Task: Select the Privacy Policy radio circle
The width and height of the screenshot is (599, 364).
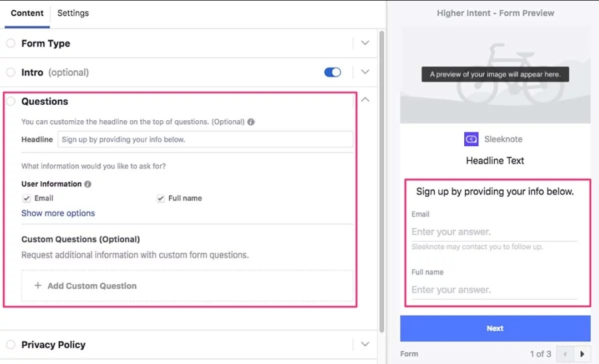Action: tap(11, 345)
